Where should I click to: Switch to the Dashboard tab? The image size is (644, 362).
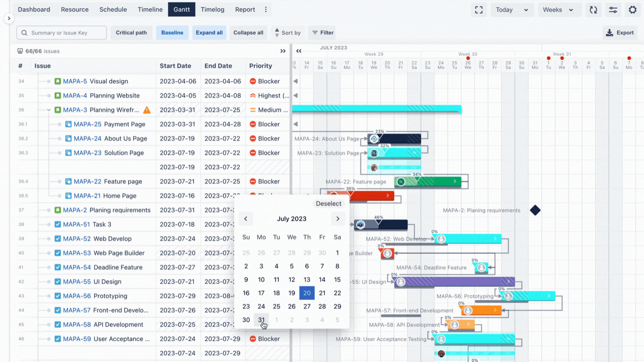[34, 10]
